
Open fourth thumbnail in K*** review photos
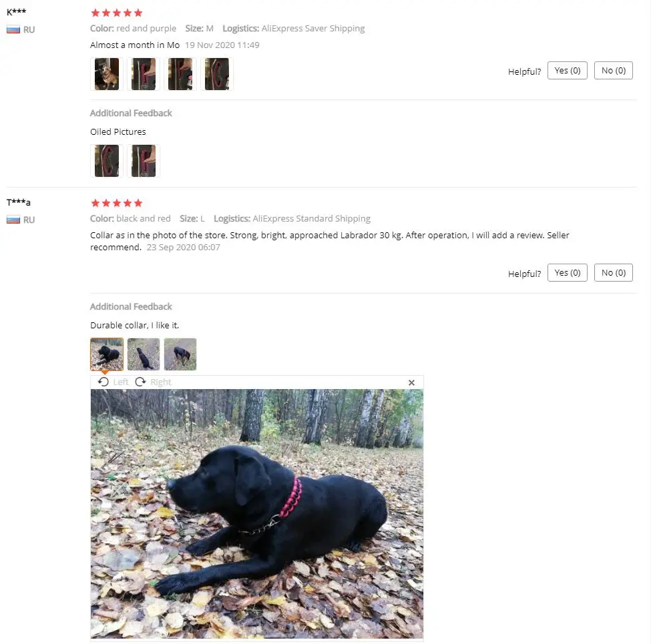[217, 74]
